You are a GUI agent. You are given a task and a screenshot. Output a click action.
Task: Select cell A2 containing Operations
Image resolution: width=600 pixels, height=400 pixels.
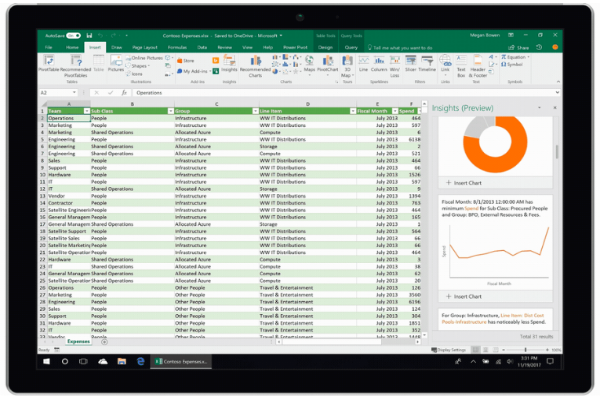coord(69,118)
